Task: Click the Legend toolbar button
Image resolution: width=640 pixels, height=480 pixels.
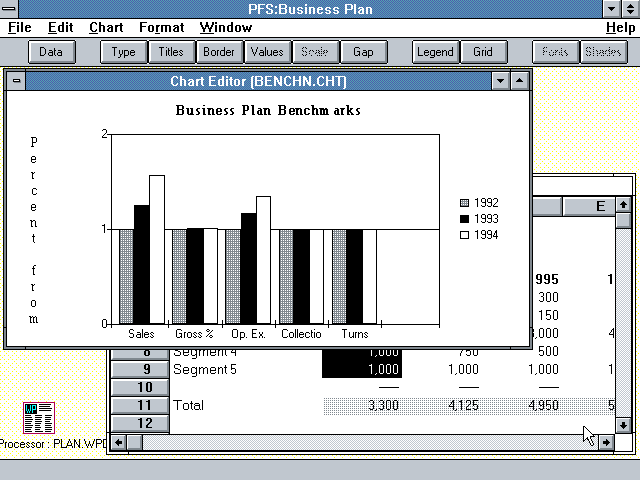Action: coord(435,52)
